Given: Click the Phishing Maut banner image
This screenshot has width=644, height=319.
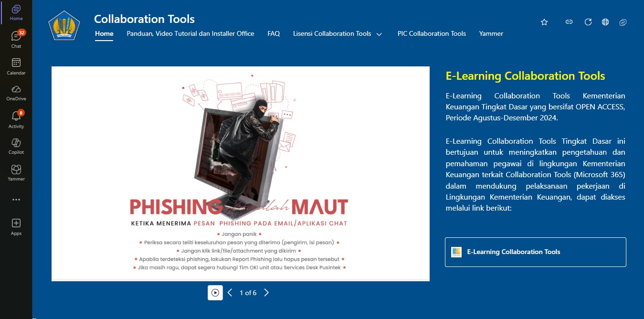Looking at the screenshot, I should [x=241, y=174].
